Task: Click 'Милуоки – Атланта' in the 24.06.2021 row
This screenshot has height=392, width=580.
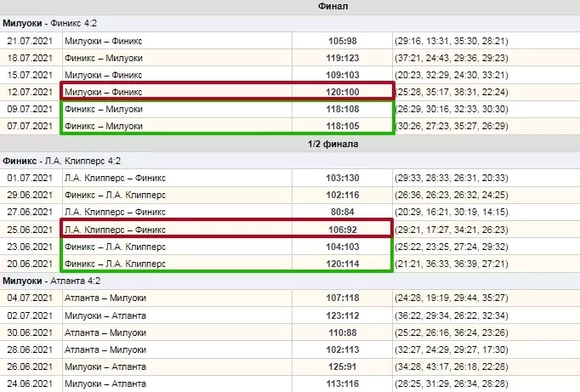Action: coord(105,383)
